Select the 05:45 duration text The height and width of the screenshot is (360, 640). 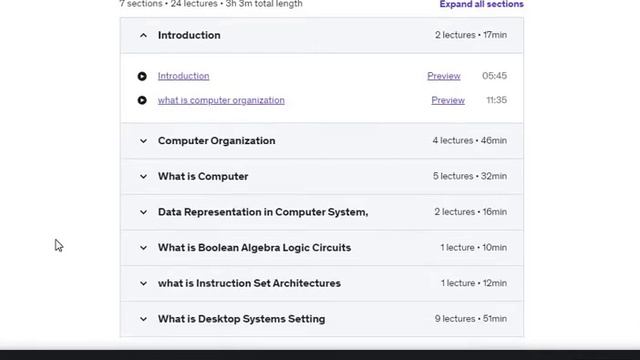(494, 76)
